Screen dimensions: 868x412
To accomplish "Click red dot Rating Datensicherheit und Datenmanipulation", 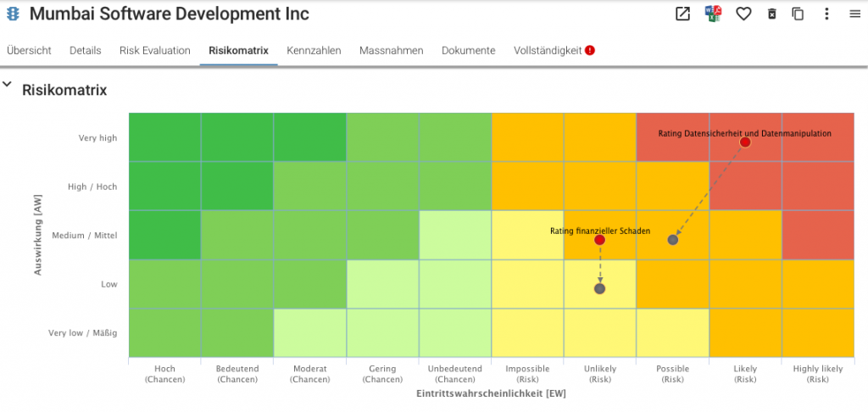I will [x=745, y=142].
